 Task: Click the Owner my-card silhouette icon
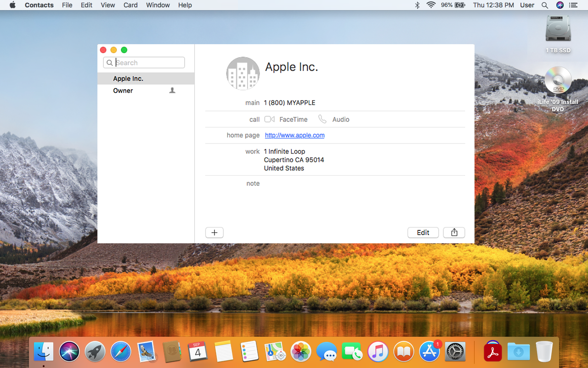(172, 91)
